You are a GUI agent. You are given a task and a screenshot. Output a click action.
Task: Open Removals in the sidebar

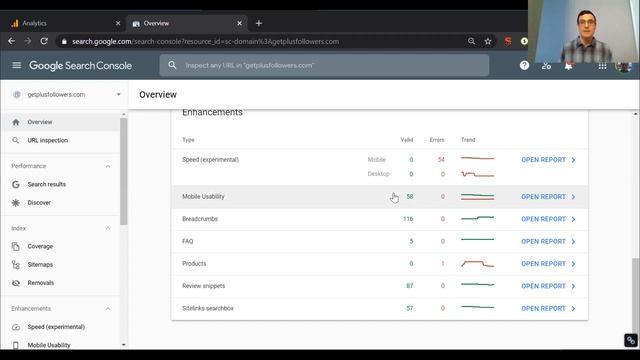(x=60, y=283)
